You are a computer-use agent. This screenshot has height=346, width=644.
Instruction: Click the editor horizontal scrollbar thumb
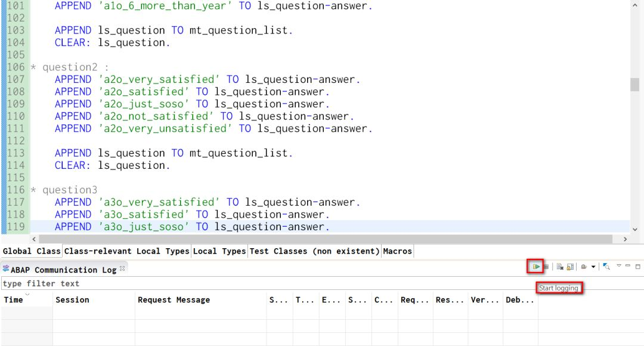click(x=326, y=239)
